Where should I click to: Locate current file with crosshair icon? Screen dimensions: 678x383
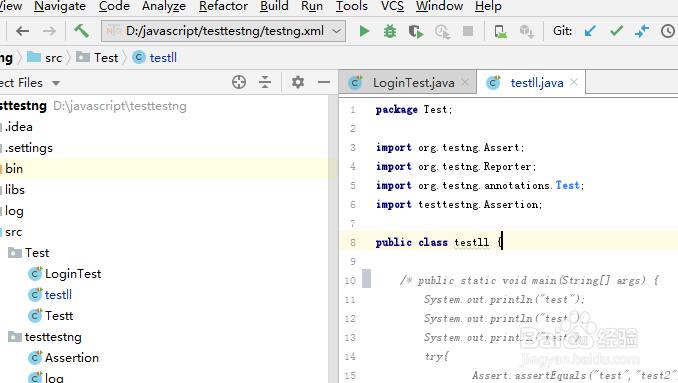239,82
